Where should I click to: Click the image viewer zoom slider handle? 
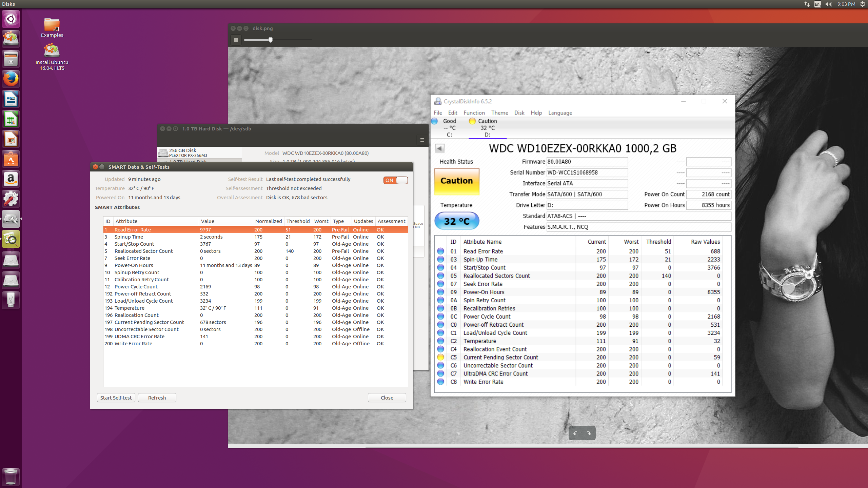[271, 40]
